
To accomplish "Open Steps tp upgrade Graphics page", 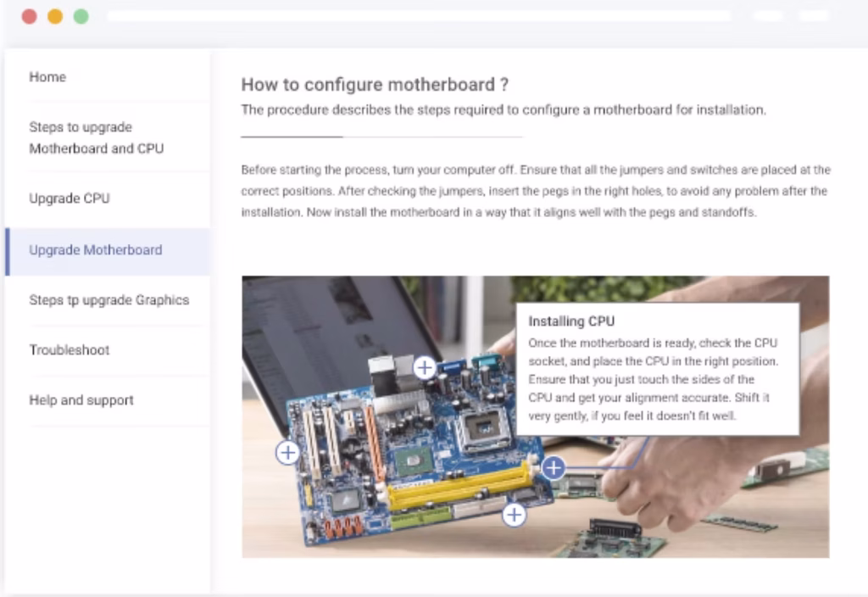I will tap(108, 300).
